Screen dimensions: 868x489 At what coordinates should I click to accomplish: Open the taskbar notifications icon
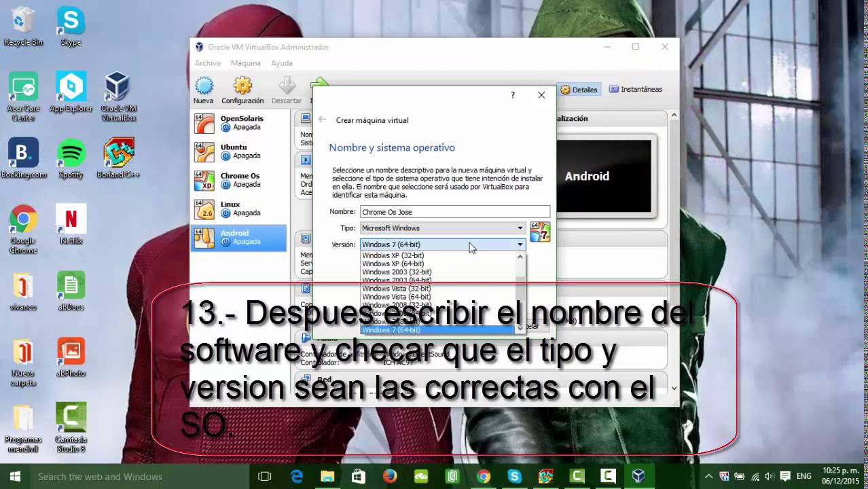(784, 477)
